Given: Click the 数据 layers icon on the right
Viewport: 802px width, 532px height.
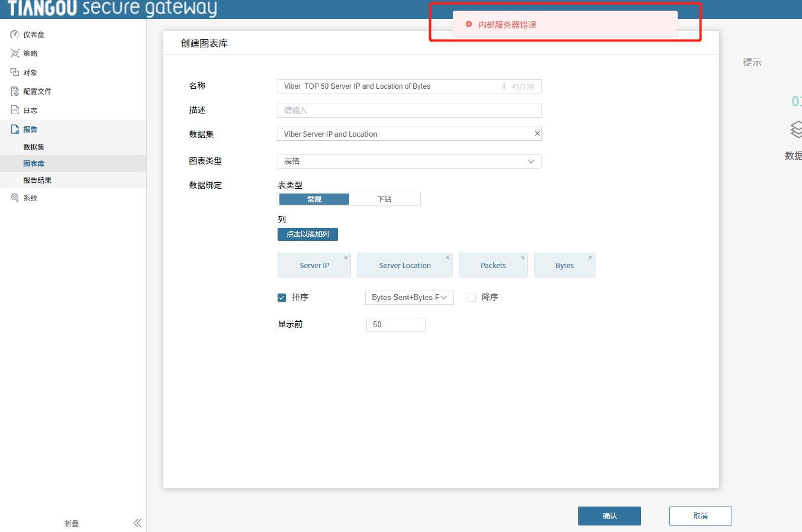Looking at the screenshot, I should [x=796, y=129].
